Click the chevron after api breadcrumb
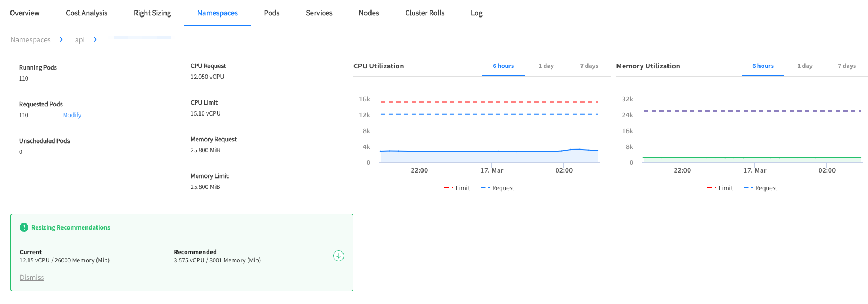 (x=95, y=39)
